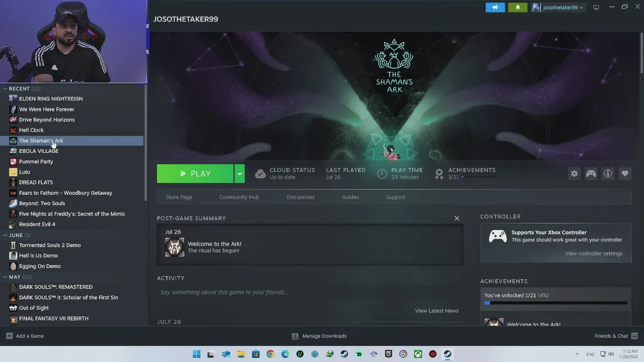Open the Xbox app from the taskbar

coord(418,354)
